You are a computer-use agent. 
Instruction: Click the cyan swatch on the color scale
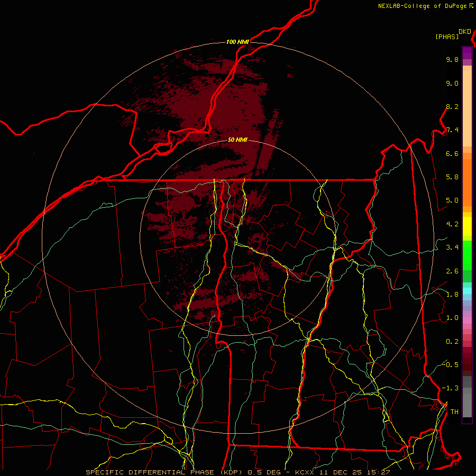coord(467,291)
